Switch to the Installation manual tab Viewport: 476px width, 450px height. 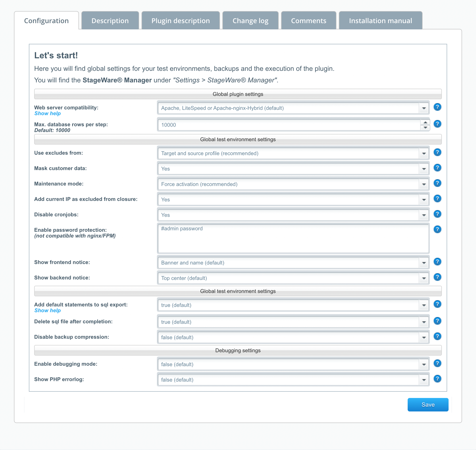pyautogui.click(x=381, y=21)
